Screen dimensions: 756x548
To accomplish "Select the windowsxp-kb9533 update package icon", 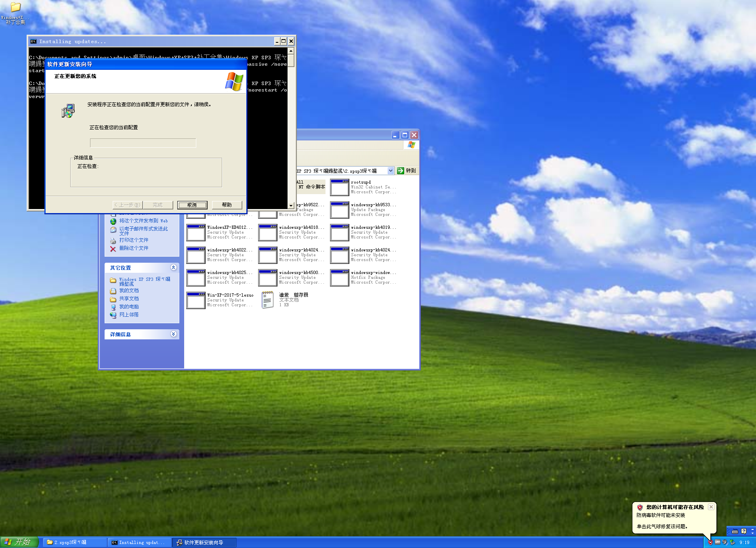I will coord(340,210).
